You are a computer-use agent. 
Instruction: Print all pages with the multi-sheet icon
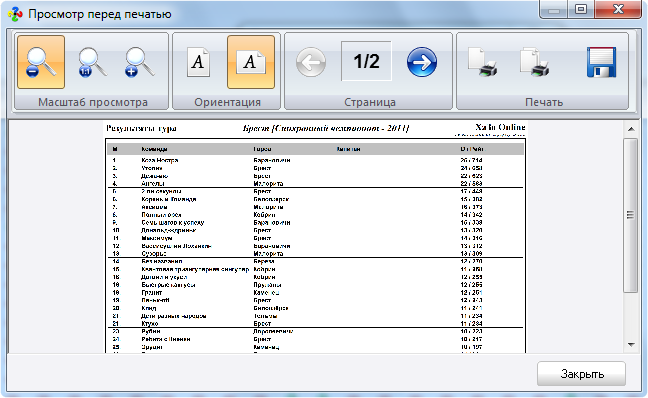point(535,62)
